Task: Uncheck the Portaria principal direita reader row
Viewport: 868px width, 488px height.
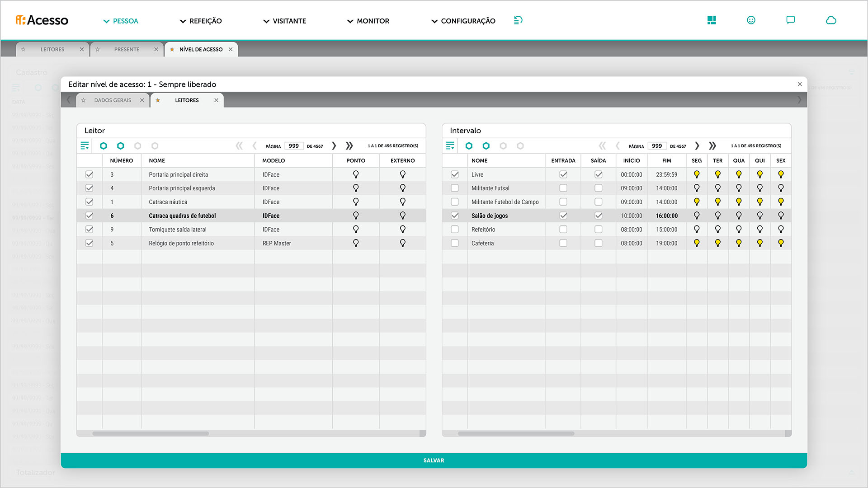Action: (89, 174)
